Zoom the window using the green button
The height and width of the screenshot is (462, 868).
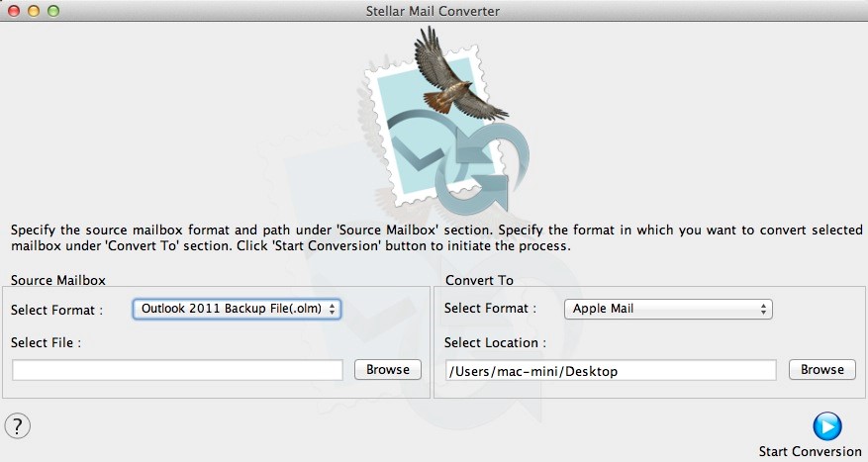53,11
